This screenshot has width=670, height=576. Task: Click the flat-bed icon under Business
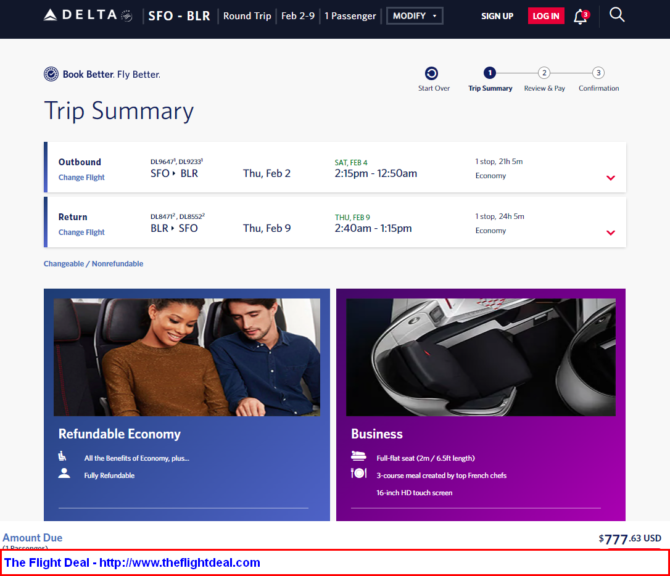(359, 456)
